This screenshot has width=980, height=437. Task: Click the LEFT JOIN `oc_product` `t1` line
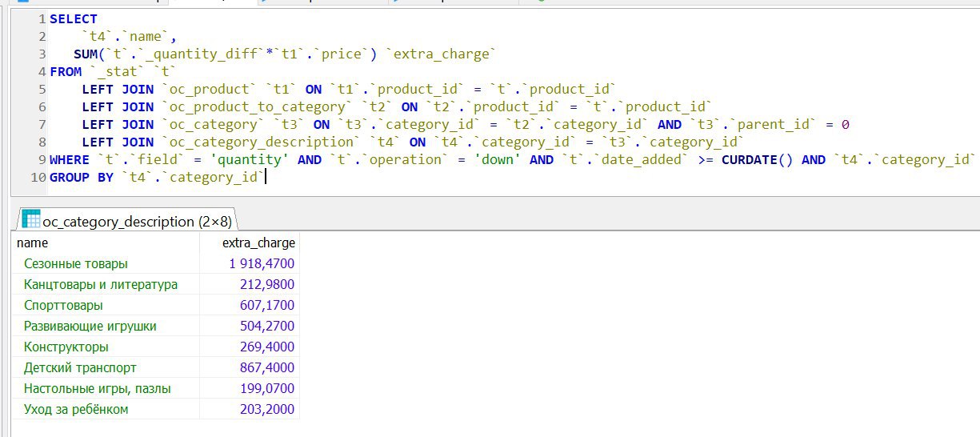(350, 89)
